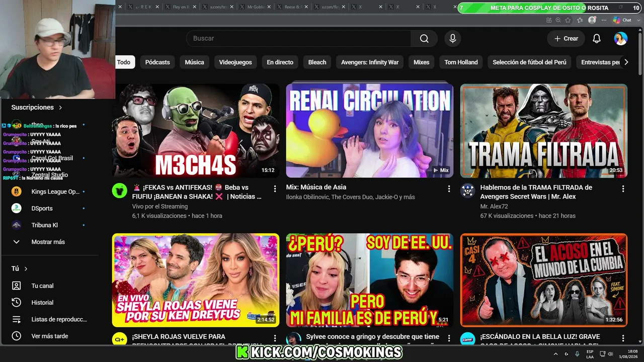Select the Todo filter chip

tap(124, 62)
